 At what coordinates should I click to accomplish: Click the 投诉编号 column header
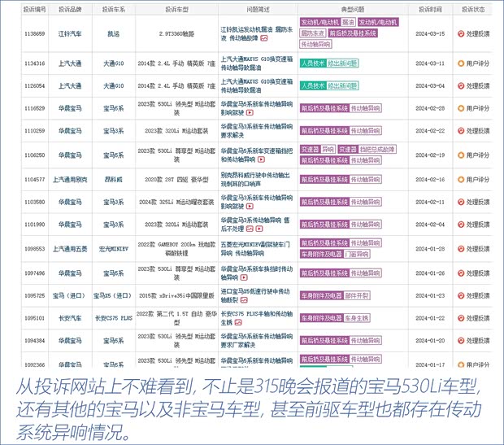point(35,10)
